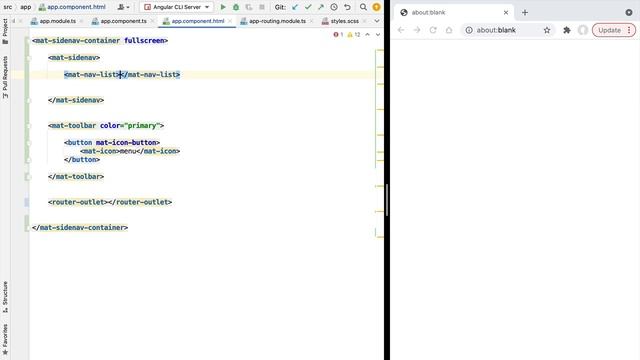The height and width of the screenshot is (360, 640).
Task: Click the closing mat-sidenav-container tag
Action: tap(80, 227)
